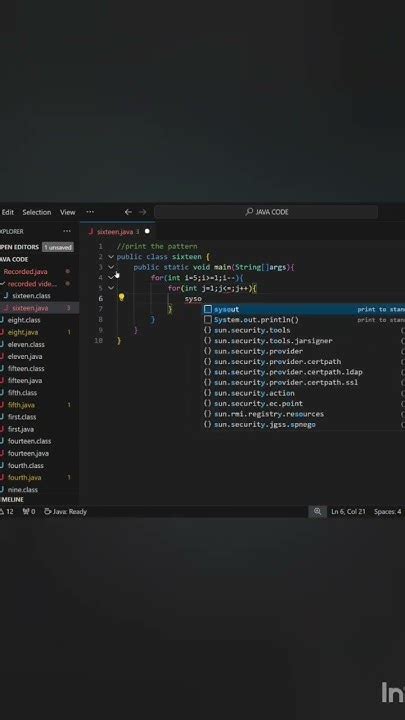Click the Java: Ready status item
Image resolution: width=405 pixels, height=720 pixels.
point(65,511)
